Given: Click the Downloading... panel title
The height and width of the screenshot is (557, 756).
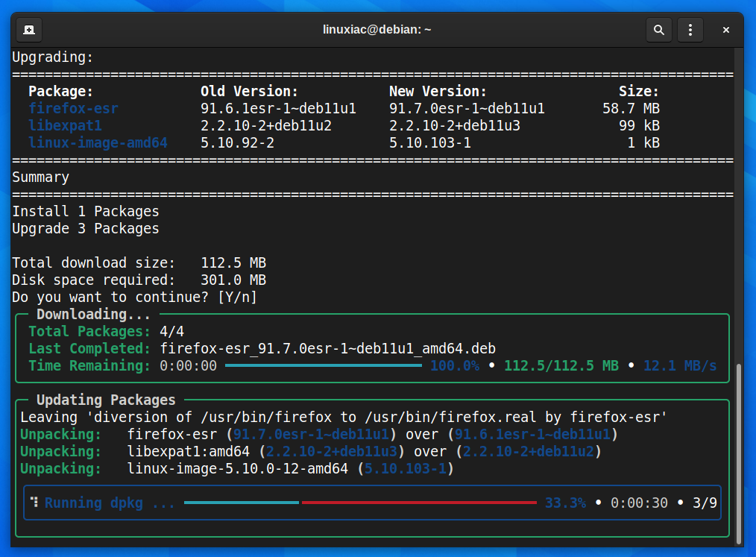Looking at the screenshot, I should pyautogui.click(x=93, y=315).
